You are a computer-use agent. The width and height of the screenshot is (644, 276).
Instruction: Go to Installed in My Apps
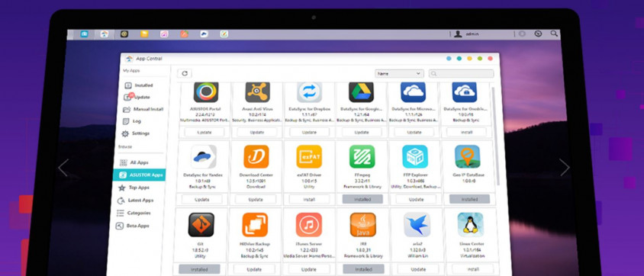(x=139, y=85)
